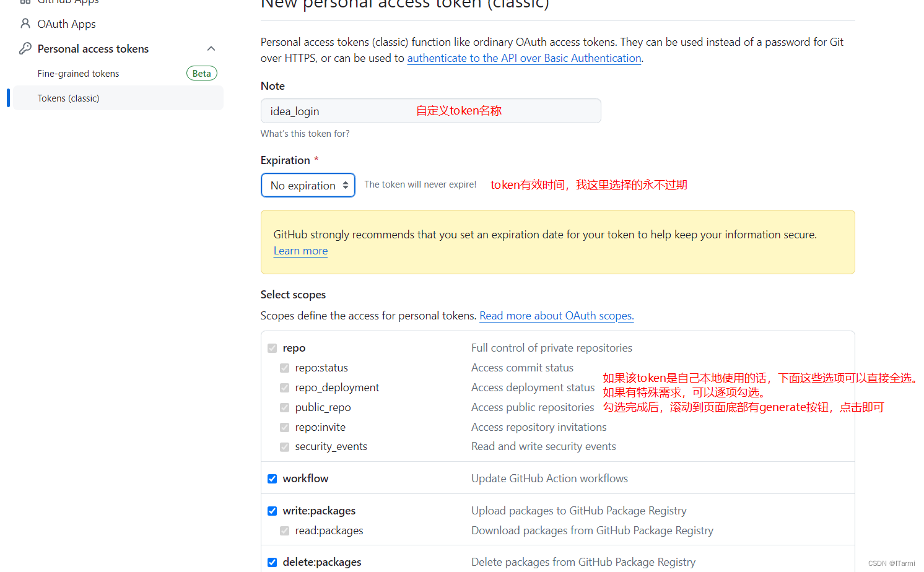Click the 'What's this token for?' hint
This screenshot has width=924, height=572.
[305, 134]
